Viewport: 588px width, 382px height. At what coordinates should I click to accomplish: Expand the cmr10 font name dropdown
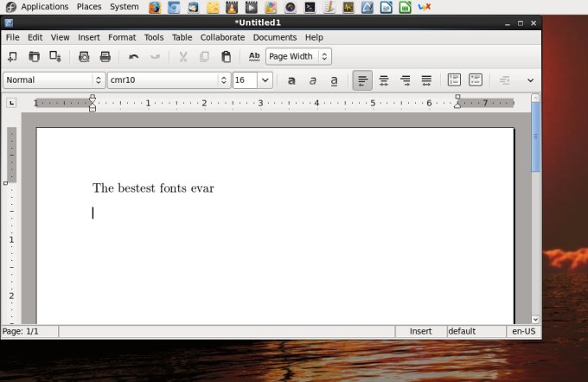pos(223,80)
